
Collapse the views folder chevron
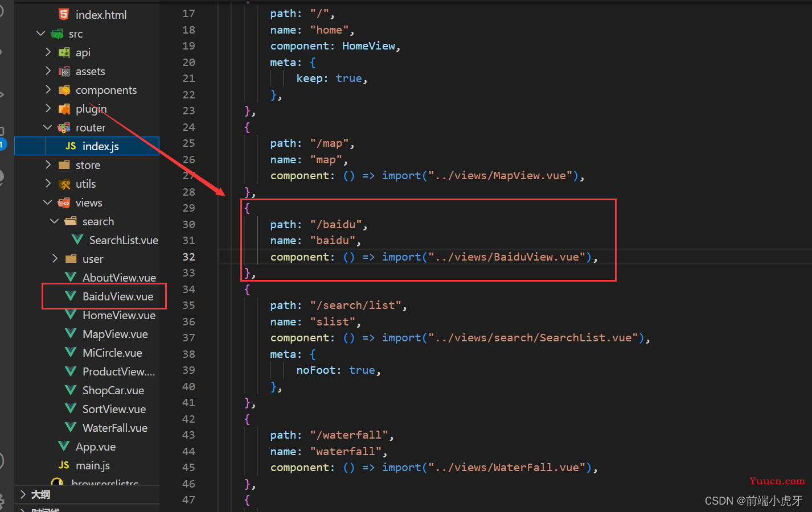click(48, 203)
